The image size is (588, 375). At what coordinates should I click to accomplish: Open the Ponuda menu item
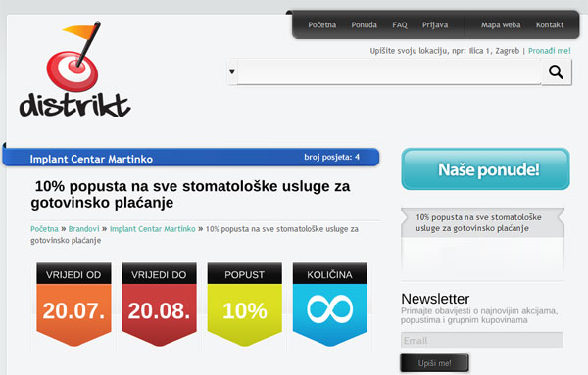pyautogui.click(x=365, y=25)
